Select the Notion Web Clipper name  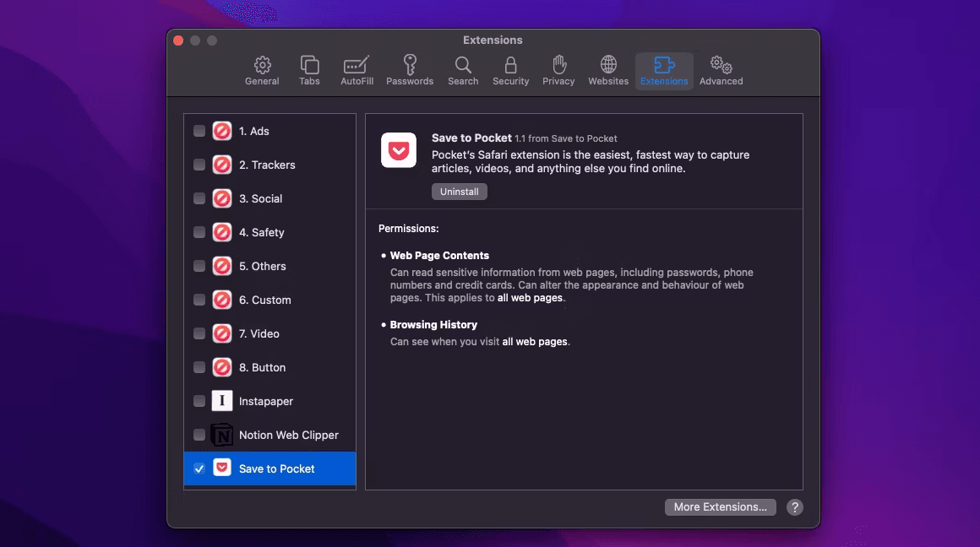coord(289,435)
